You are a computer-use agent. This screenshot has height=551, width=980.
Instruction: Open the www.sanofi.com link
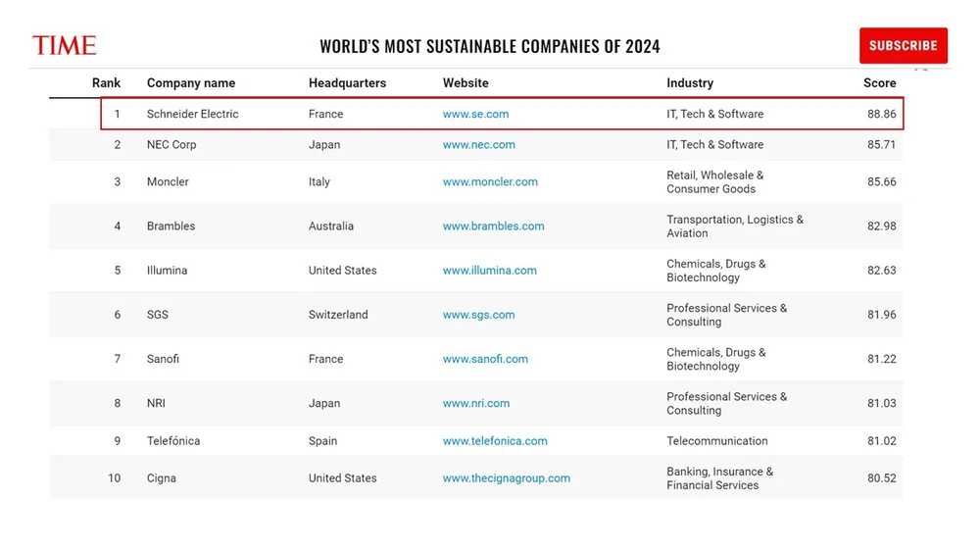click(x=485, y=359)
